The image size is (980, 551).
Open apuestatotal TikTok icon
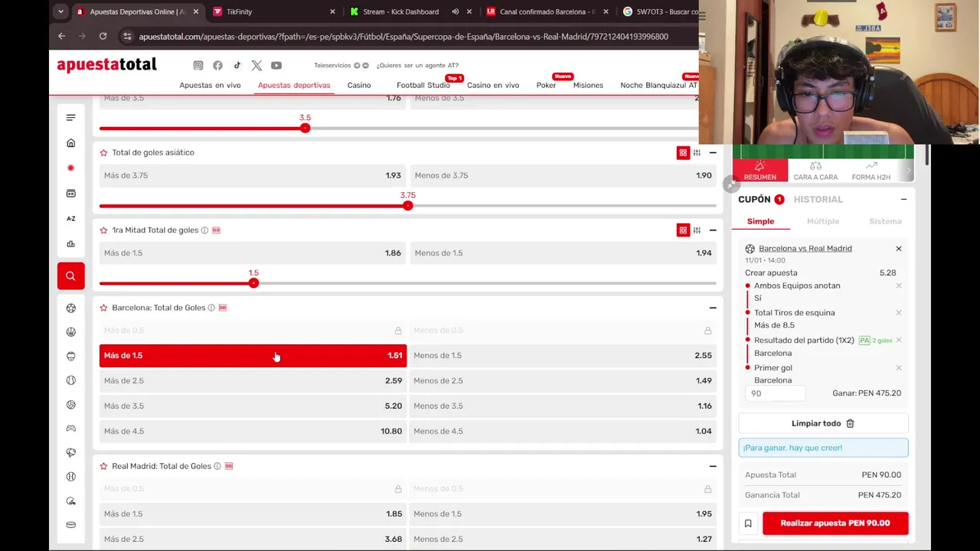[237, 65]
